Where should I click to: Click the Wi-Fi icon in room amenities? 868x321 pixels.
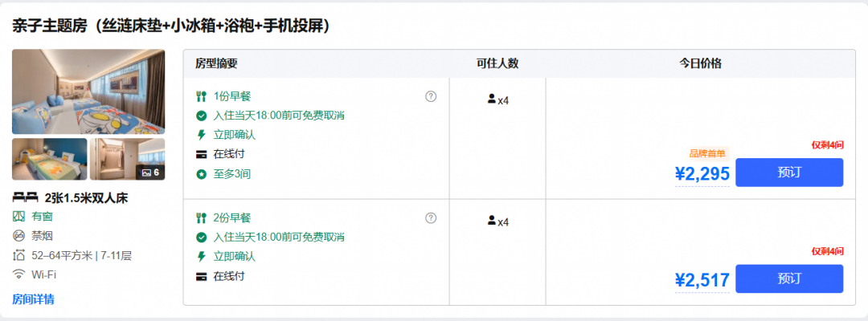(19, 274)
